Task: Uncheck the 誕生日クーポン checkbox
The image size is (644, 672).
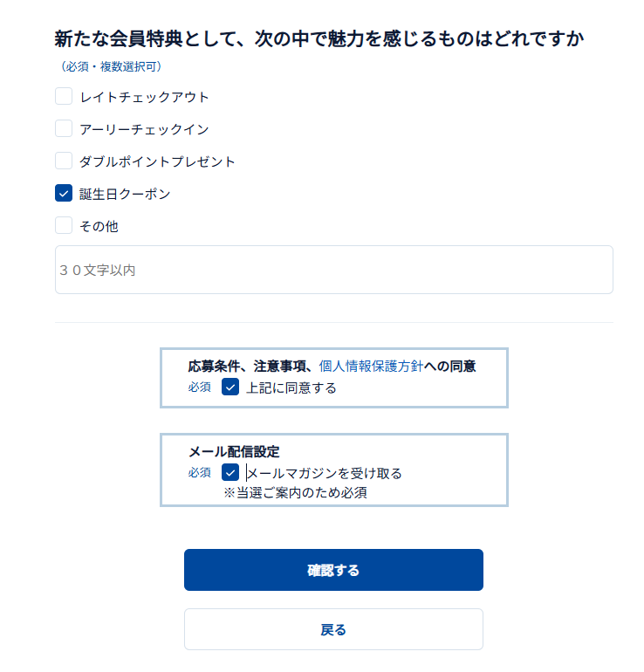Action: 64,194
